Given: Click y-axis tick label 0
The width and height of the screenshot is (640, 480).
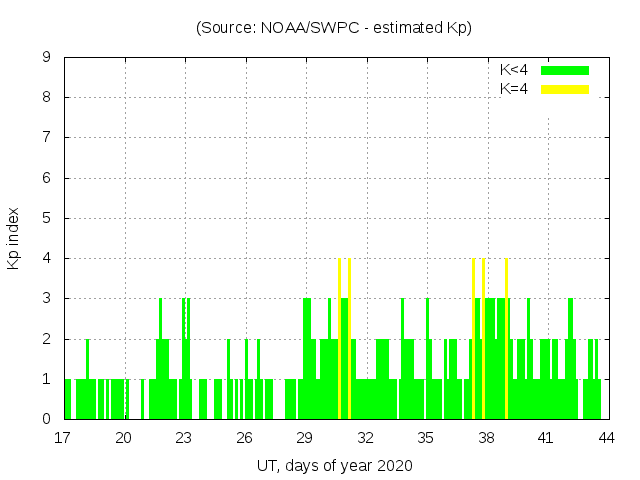Looking at the screenshot, I should pos(47,419).
